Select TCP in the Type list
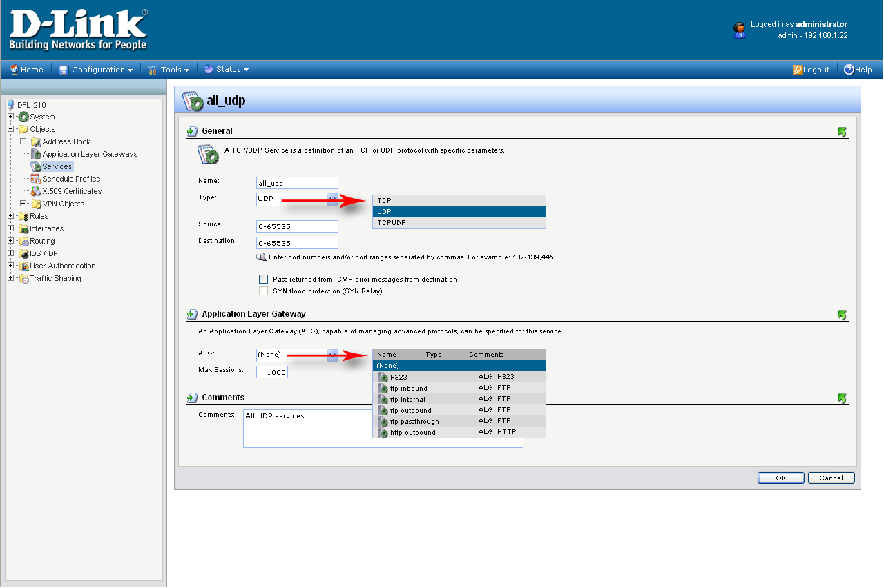 pos(459,201)
